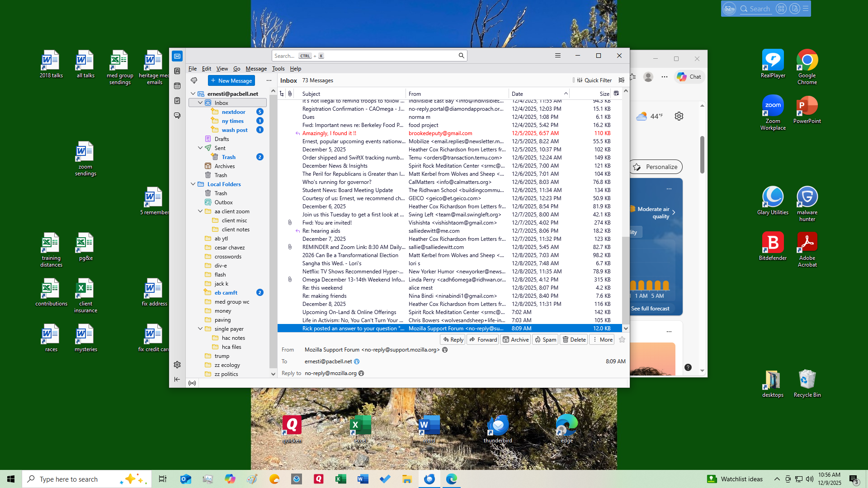The height and width of the screenshot is (488, 868).
Task: Click the Get Messages cloud icon
Action: point(194,80)
